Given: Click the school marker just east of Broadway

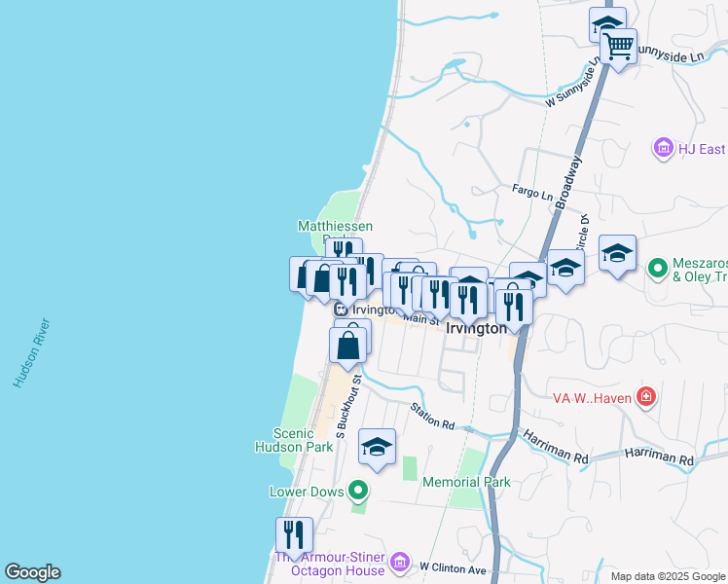Looking at the screenshot, I should click(565, 270).
